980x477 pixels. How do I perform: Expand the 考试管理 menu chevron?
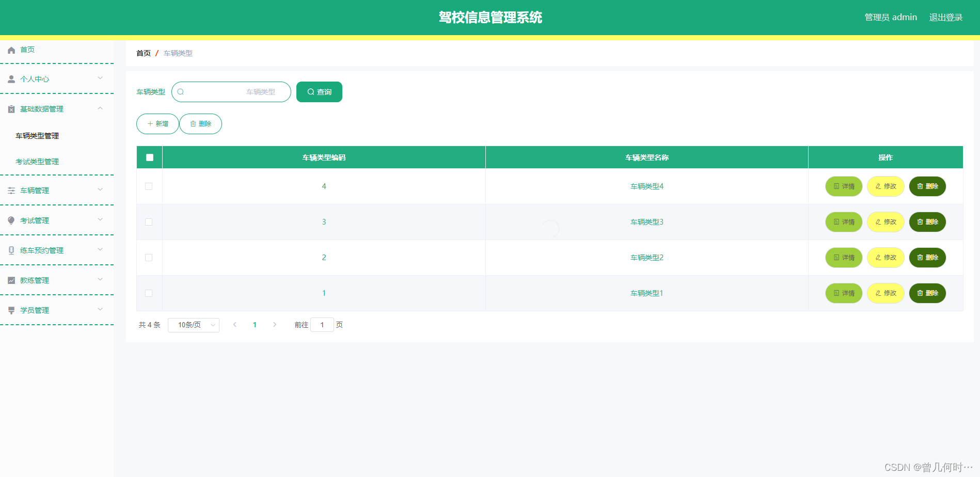tap(100, 219)
